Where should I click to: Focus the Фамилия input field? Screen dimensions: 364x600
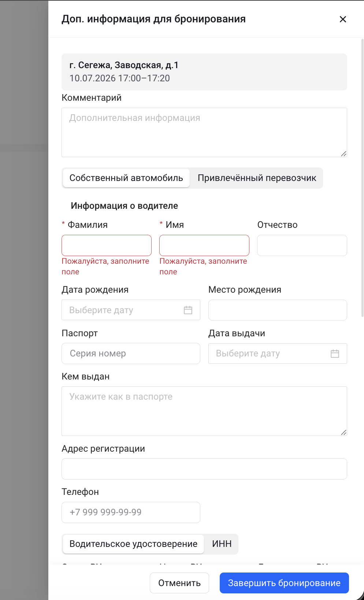click(107, 245)
